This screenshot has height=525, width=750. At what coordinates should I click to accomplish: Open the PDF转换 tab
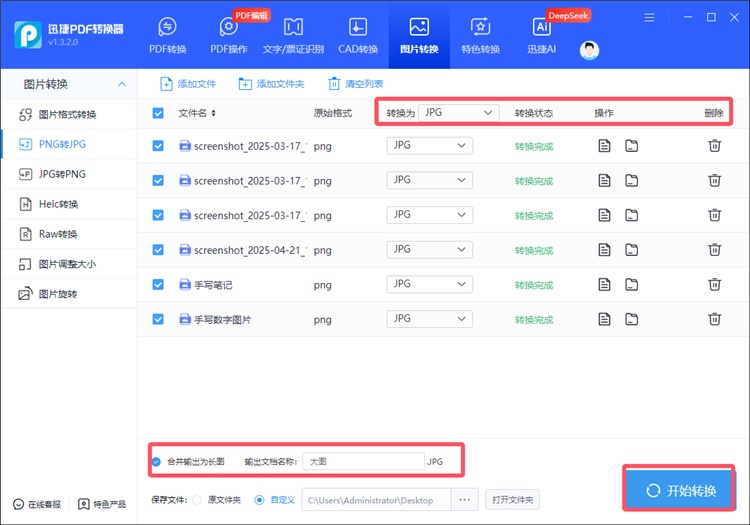coord(167,35)
